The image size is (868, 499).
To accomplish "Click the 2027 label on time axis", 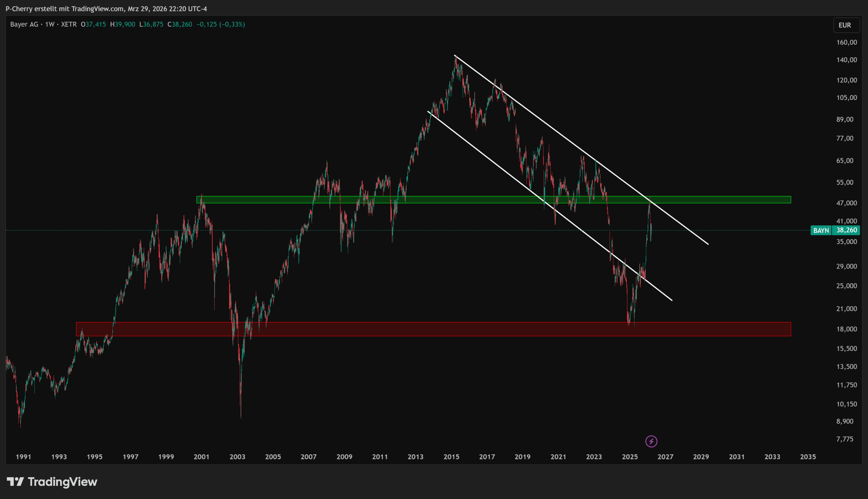I will pos(665,457).
